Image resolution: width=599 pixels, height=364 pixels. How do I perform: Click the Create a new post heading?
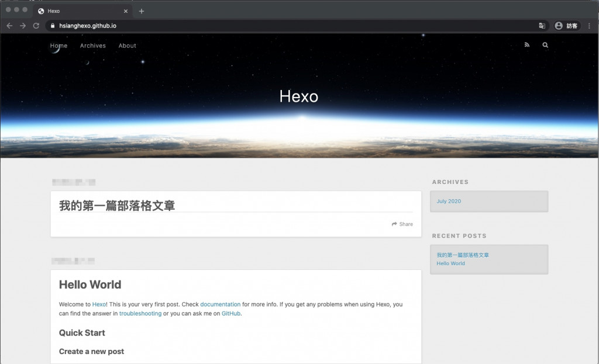click(x=91, y=351)
